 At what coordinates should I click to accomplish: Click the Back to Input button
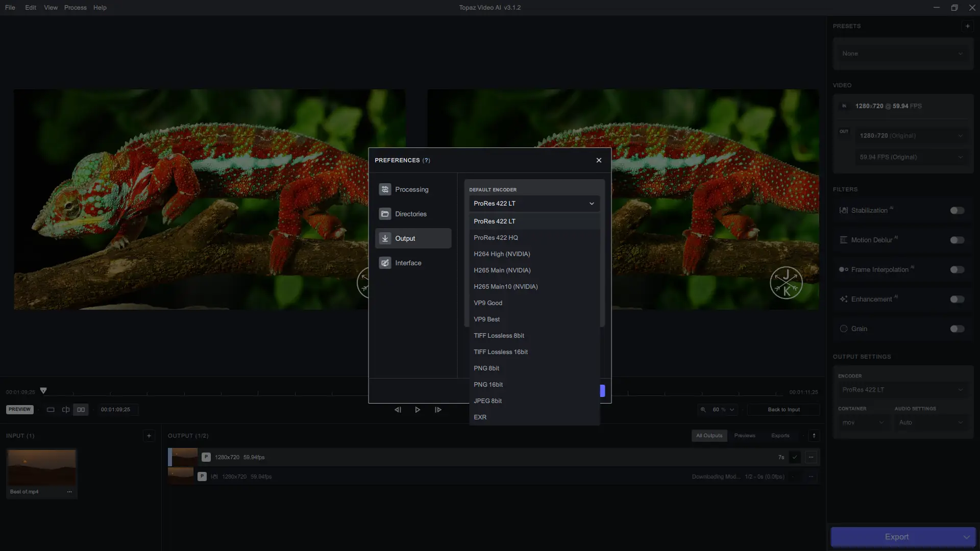pos(783,410)
